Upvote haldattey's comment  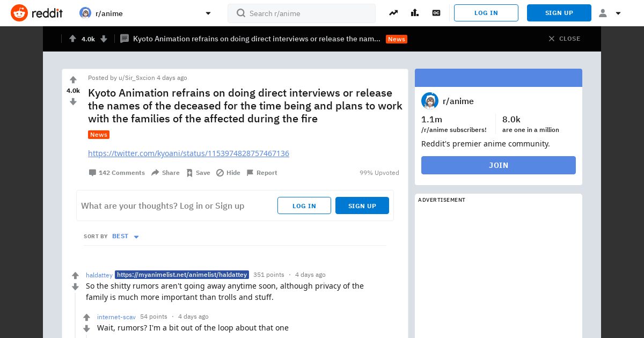click(x=75, y=276)
